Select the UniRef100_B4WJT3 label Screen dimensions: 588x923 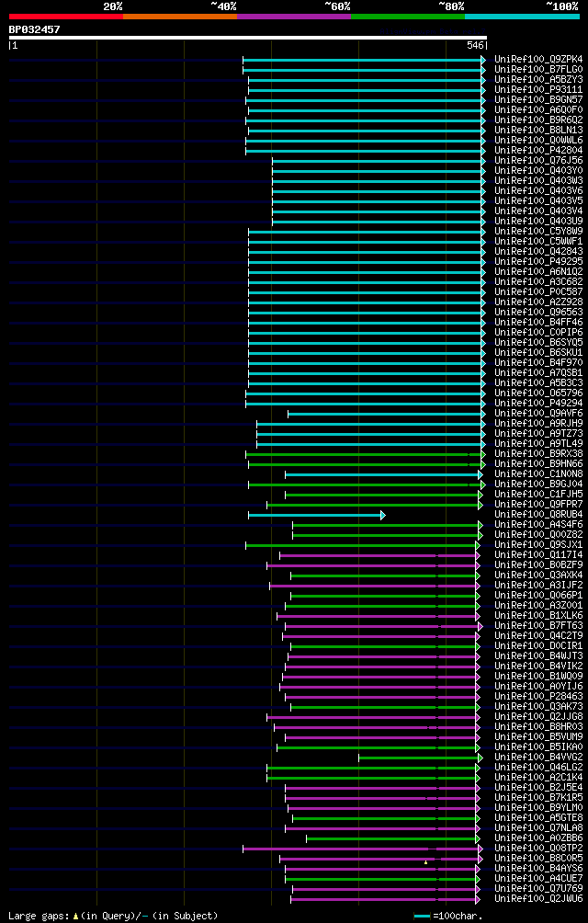538,655
